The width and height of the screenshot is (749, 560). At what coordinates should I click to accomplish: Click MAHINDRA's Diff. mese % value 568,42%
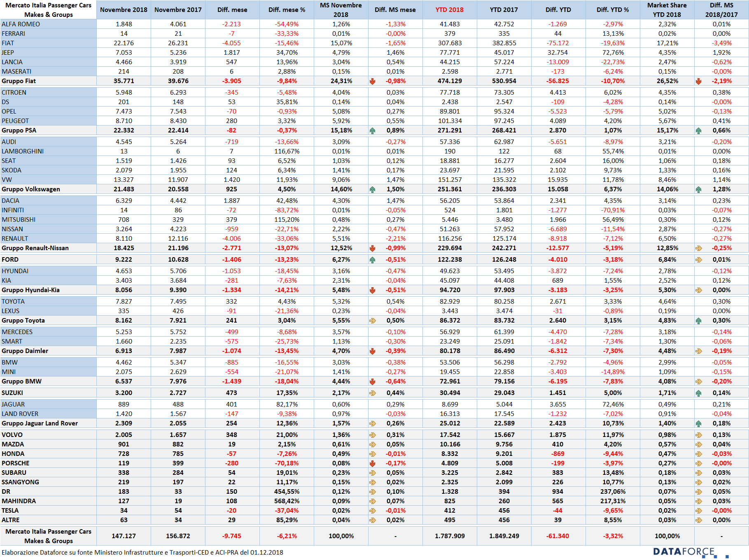[287, 501]
